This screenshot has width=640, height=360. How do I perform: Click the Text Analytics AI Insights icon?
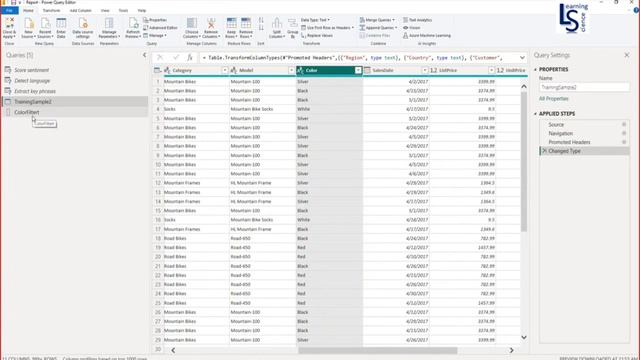418,20
